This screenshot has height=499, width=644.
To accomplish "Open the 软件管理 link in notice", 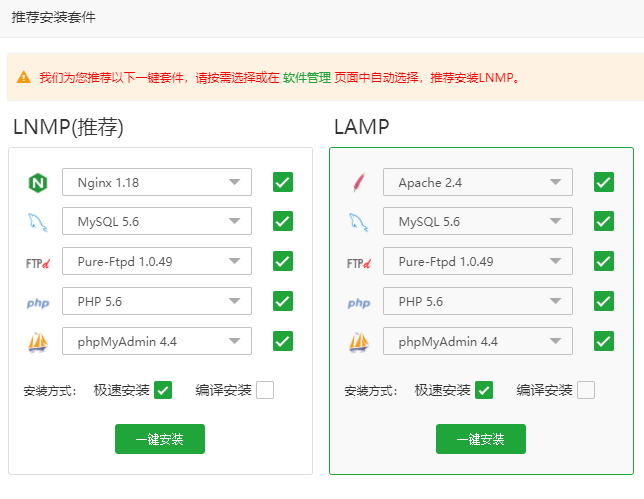I will [x=306, y=77].
